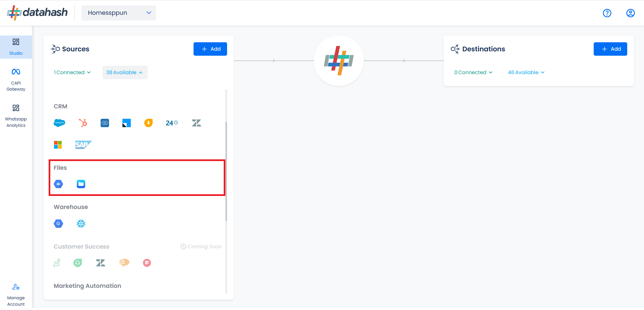Collapse the 38 Available sources list
The height and width of the screenshot is (310, 644).
click(x=125, y=72)
